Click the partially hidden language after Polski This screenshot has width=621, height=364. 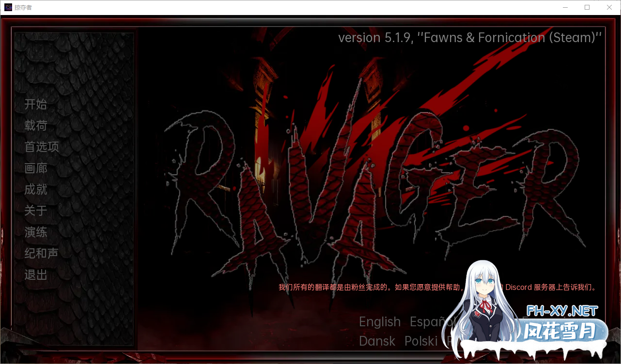coord(450,341)
